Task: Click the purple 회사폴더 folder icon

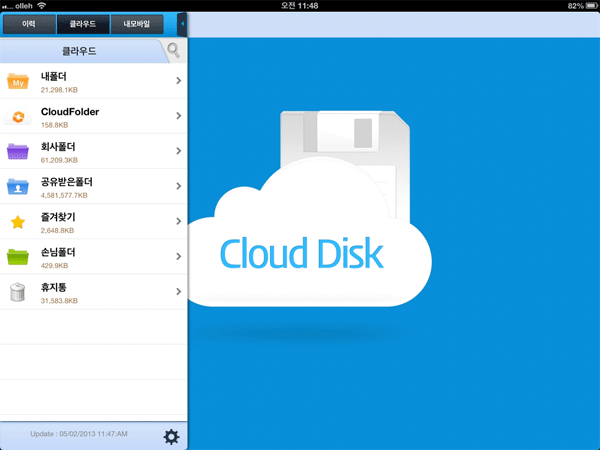Action: pos(18,152)
